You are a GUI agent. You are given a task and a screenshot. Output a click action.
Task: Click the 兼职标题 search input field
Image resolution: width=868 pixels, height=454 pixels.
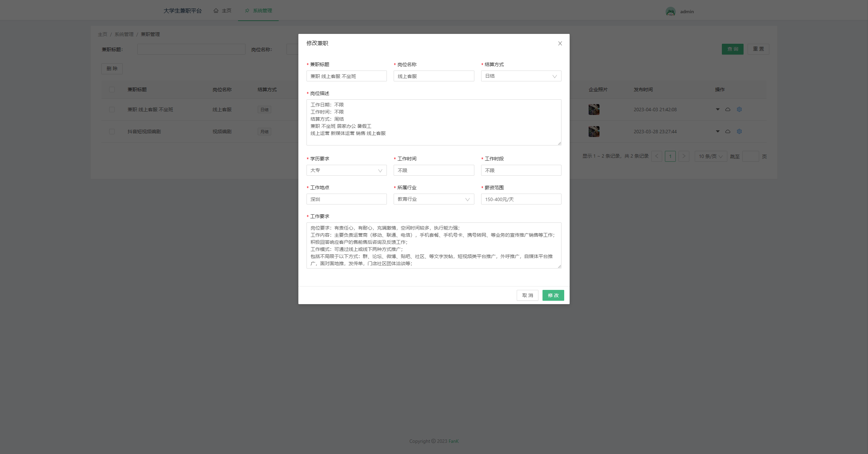(x=191, y=49)
